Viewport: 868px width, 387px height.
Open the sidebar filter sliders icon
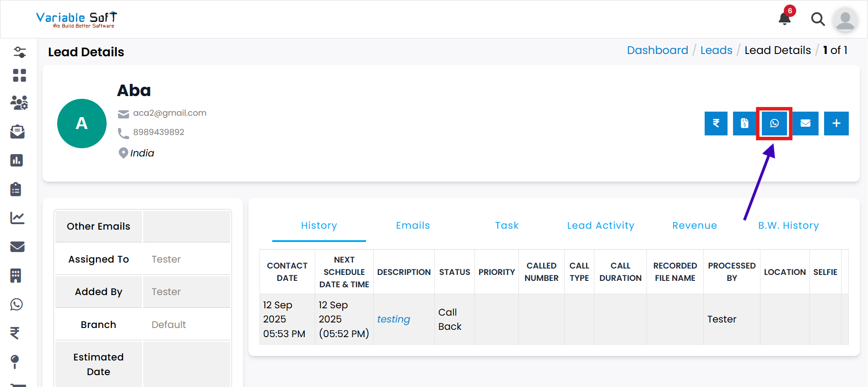19,52
